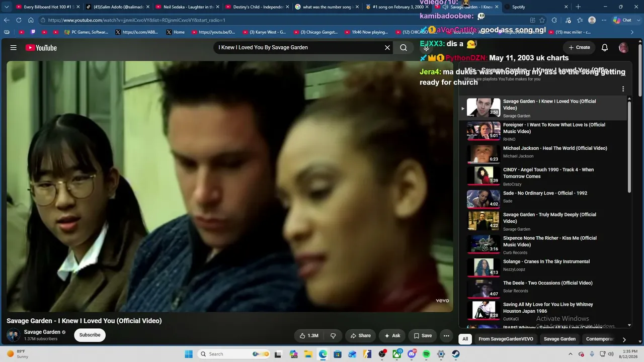Go to the YouTube home logo
The height and width of the screenshot is (362, 644).
[41, 48]
